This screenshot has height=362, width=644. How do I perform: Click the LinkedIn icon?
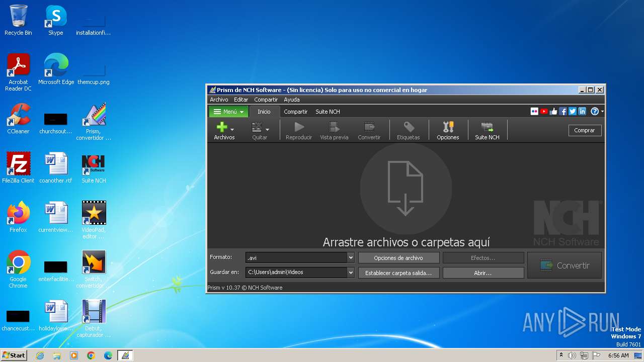click(582, 112)
